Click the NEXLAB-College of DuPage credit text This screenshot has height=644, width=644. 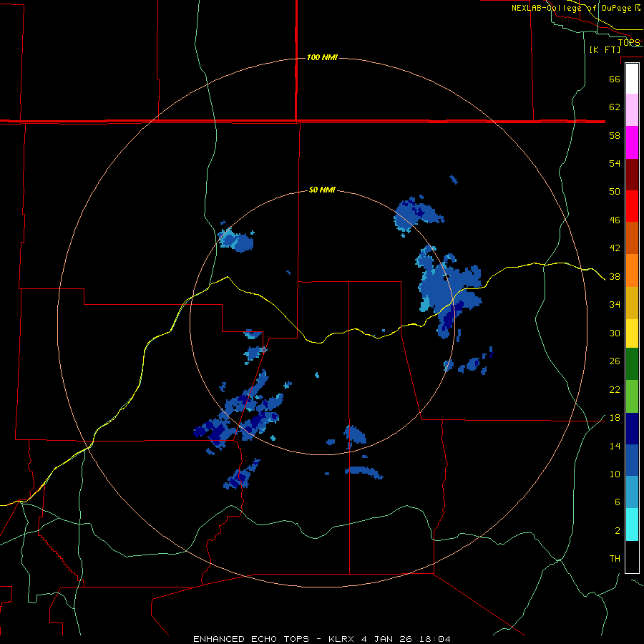pos(576,8)
